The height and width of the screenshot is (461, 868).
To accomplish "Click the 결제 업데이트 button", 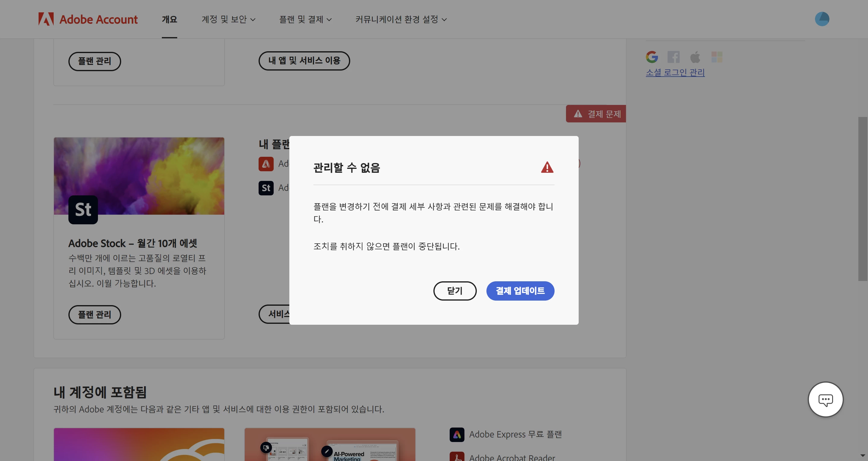I will [520, 291].
